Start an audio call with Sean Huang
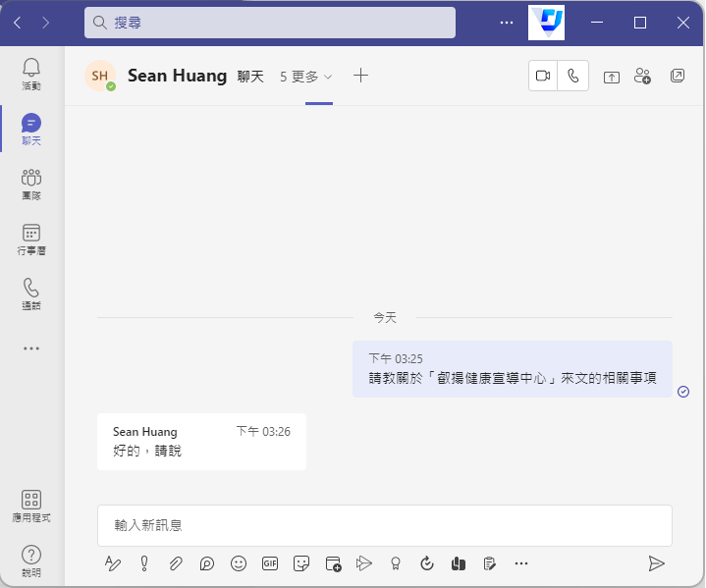This screenshot has width=706, height=588. point(573,77)
